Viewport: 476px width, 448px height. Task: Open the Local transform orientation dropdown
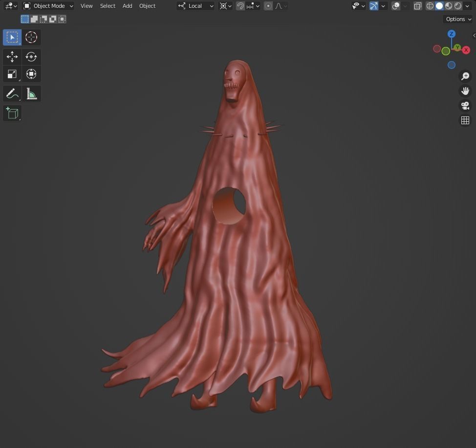[x=195, y=6]
